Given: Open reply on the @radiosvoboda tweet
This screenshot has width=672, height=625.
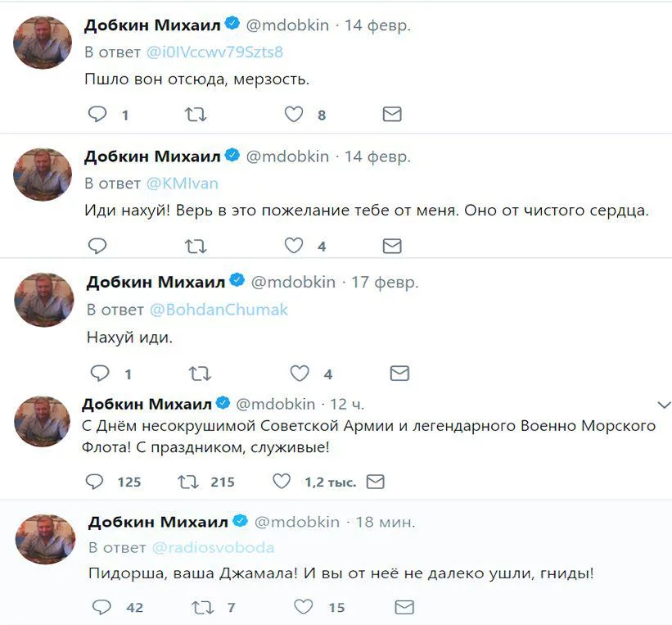Looking at the screenshot, I should click(101, 607).
